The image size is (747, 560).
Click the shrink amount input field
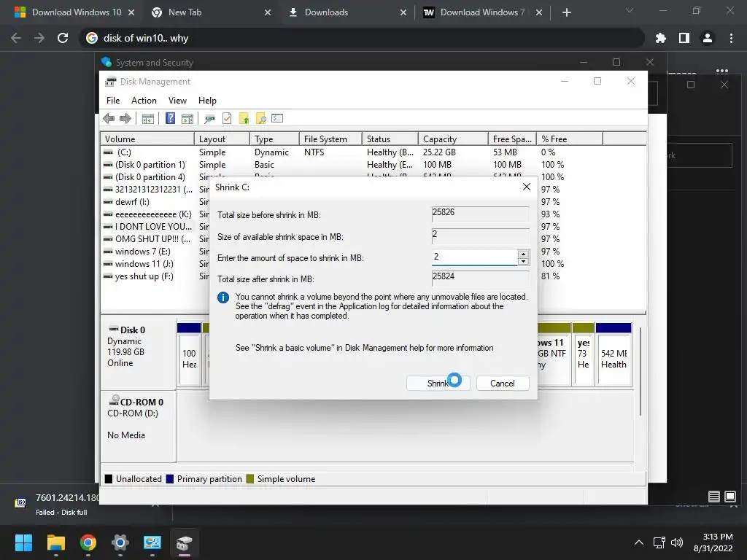pyautogui.click(x=474, y=257)
